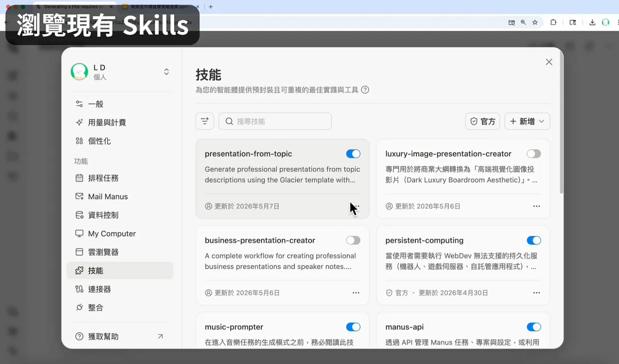Open 用量與計費 usage and billing
Screen dimensions: 619x364
[x=120, y=122]
